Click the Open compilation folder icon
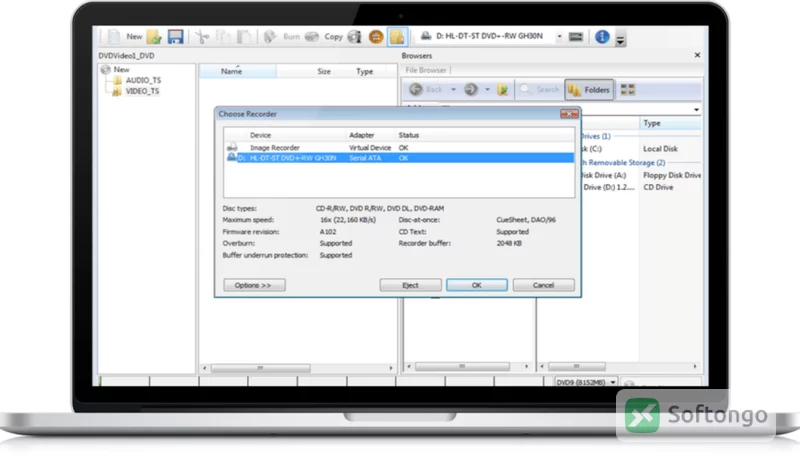The height and width of the screenshot is (456, 800). (x=154, y=36)
